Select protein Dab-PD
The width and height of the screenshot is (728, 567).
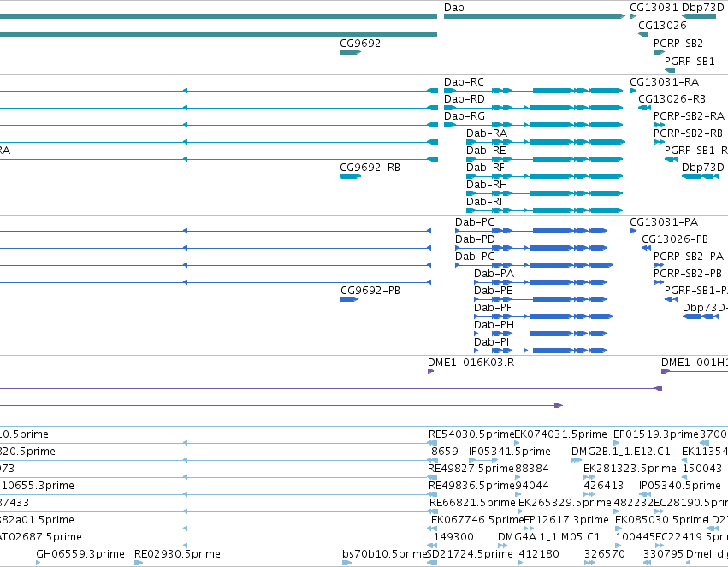[531, 248]
